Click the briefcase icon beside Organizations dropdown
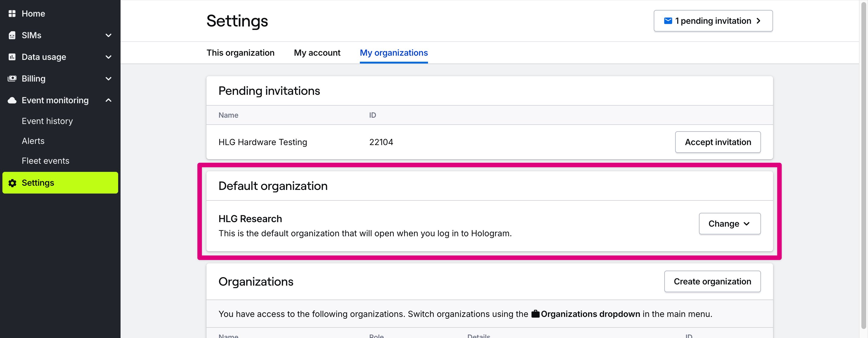Viewport: 868px width, 338px height. click(x=536, y=314)
